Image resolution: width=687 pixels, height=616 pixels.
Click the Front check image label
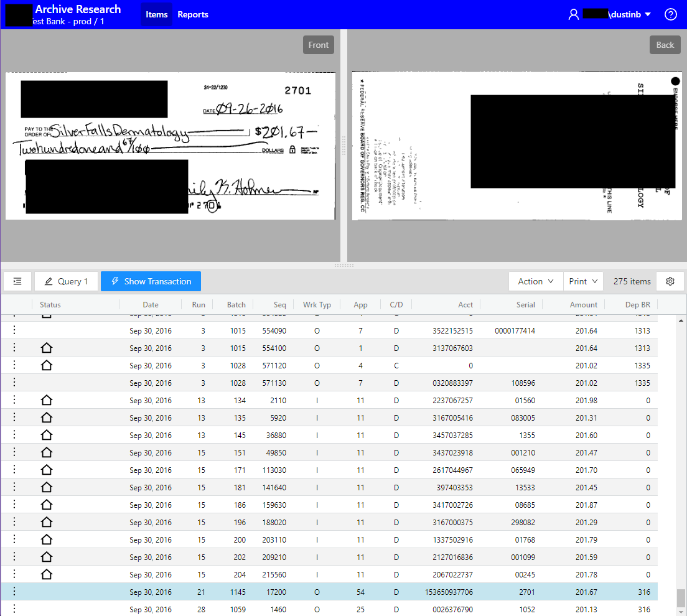(x=318, y=45)
